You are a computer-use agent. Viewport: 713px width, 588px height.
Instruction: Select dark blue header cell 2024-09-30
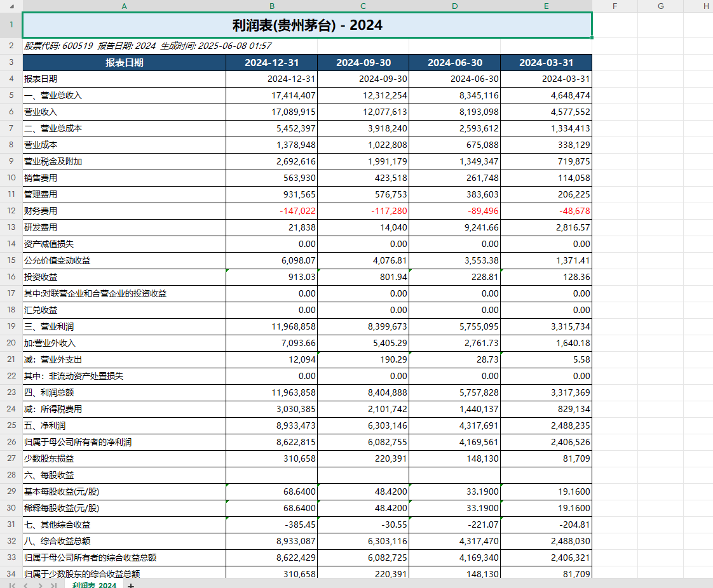tap(363, 63)
